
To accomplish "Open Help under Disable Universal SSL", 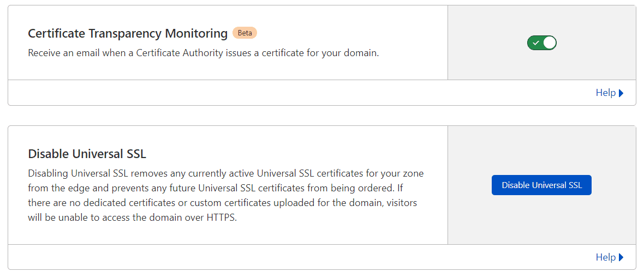I will click(610, 257).
